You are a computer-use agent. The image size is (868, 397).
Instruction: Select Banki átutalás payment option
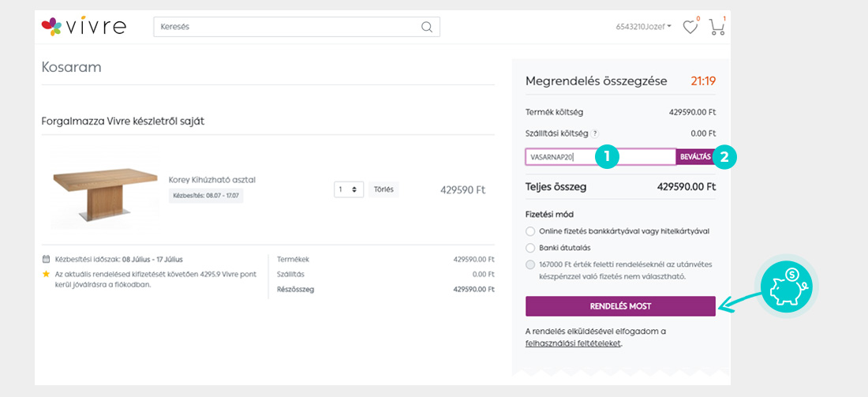(x=530, y=248)
